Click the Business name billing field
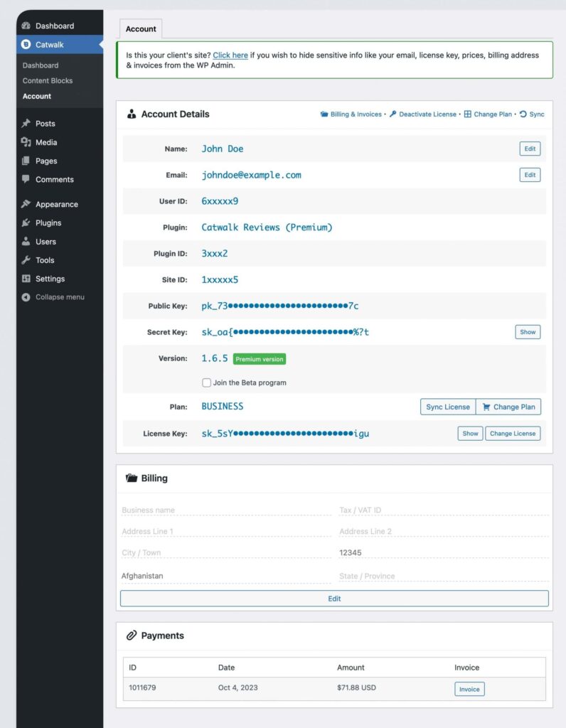This screenshot has height=728, width=566. tap(225, 510)
